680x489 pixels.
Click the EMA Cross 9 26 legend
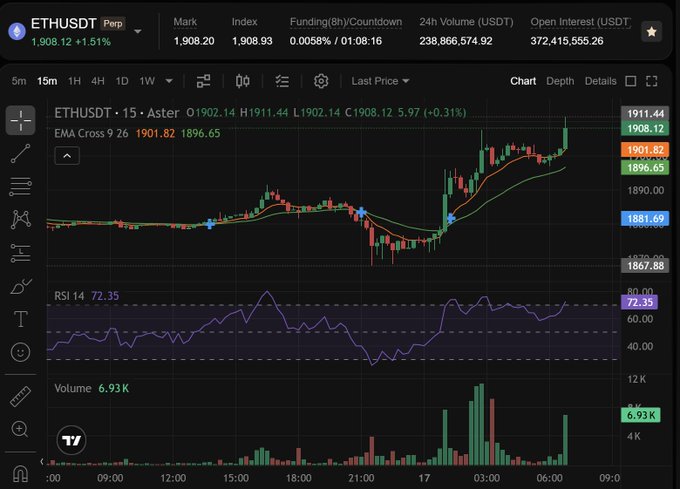(x=91, y=134)
